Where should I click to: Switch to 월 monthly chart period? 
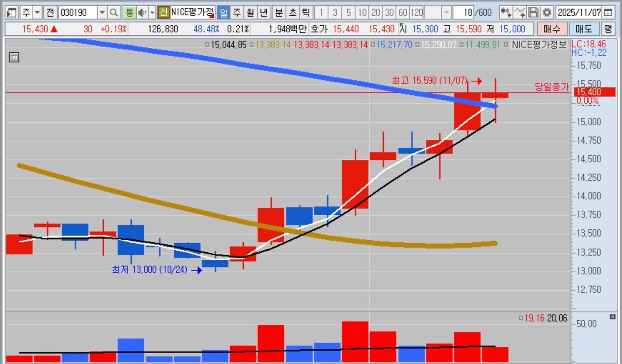[251, 12]
